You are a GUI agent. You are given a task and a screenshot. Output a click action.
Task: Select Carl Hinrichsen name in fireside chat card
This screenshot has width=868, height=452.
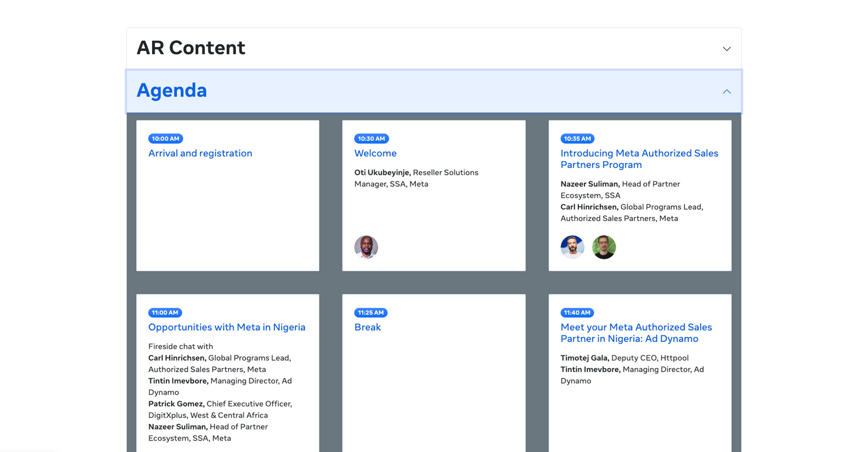pyautogui.click(x=177, y=358)
